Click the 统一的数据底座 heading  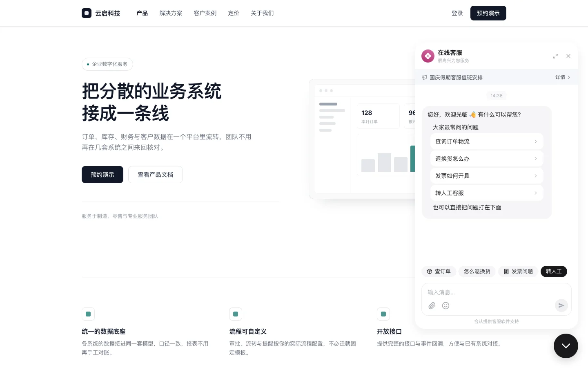coord(104,332)
